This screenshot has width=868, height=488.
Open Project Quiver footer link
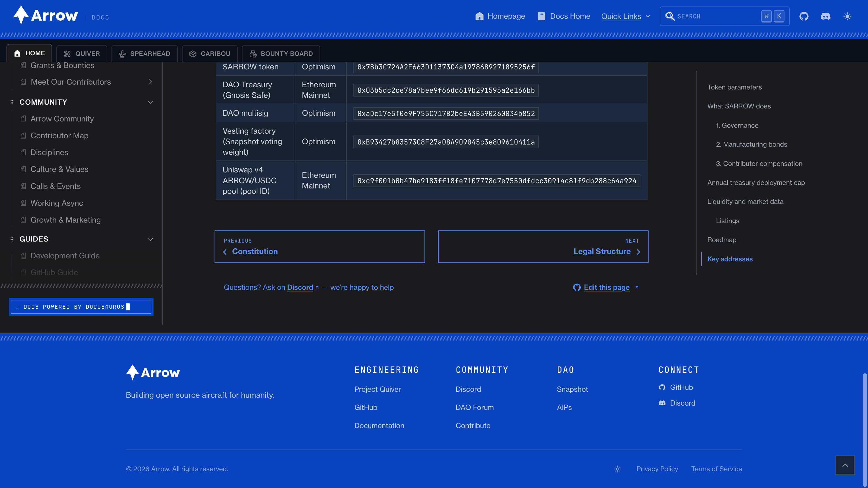[x=377, y=389]
